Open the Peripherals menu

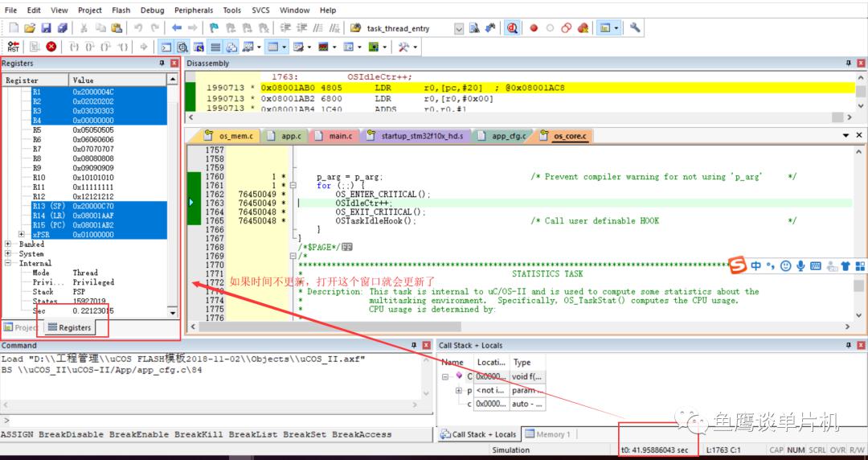[194, 10]
